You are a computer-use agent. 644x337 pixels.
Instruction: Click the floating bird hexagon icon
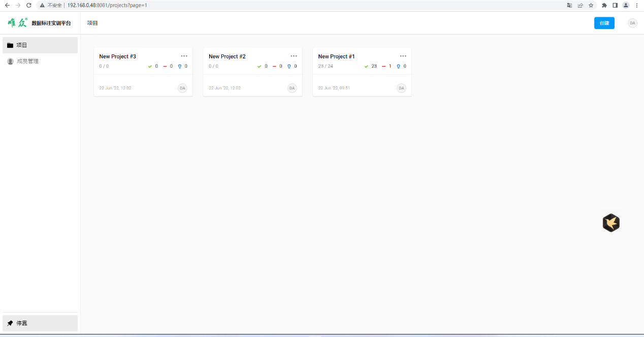point(611,223)
